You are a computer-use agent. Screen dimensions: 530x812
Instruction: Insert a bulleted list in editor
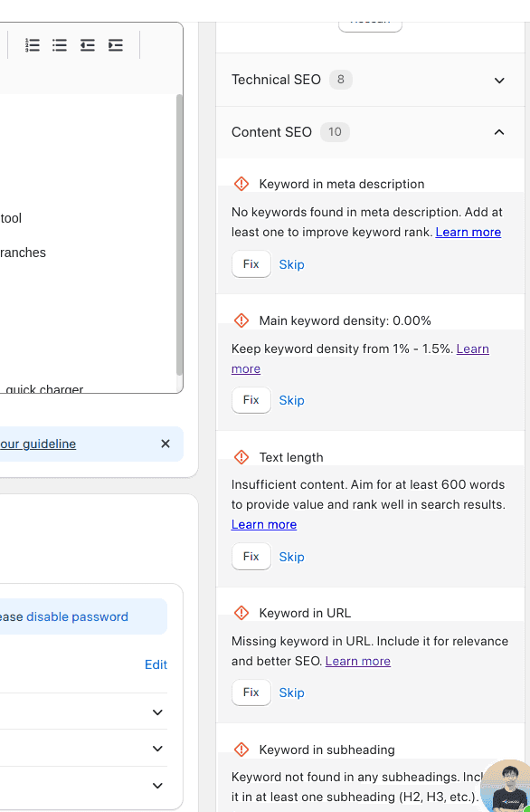(60, 45)
